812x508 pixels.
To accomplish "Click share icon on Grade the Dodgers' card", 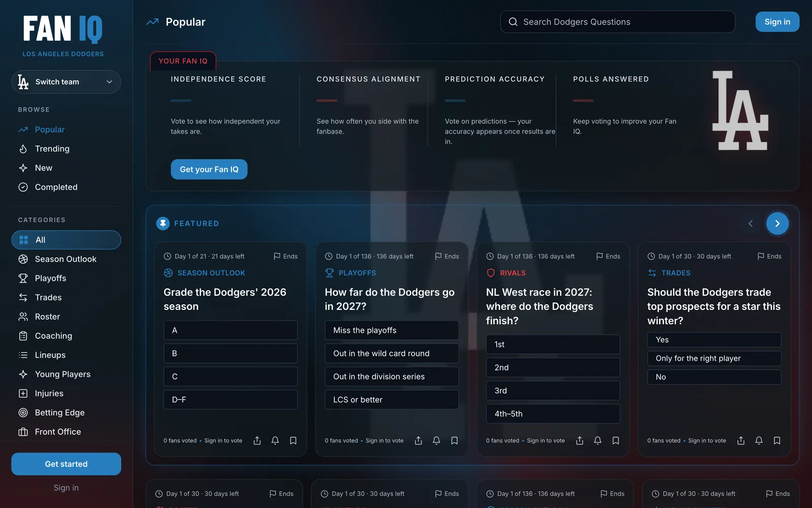I will click(x=257, y=440).
